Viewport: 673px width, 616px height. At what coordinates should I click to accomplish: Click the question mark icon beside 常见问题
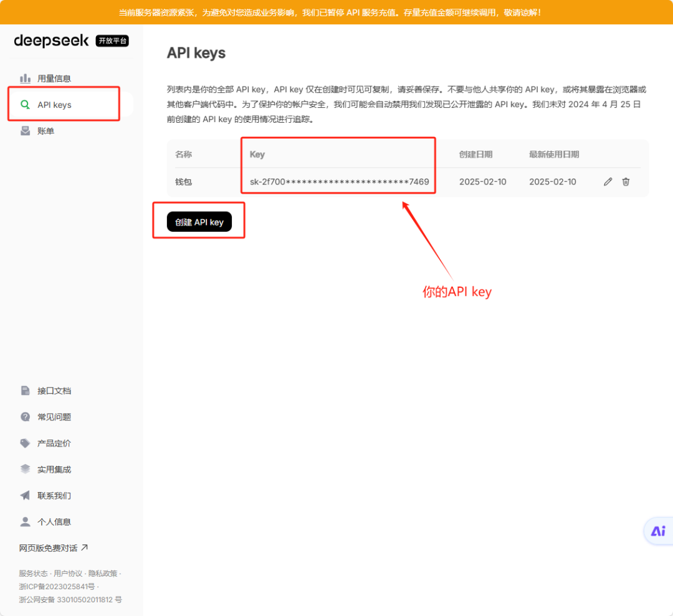click(26, 417)
